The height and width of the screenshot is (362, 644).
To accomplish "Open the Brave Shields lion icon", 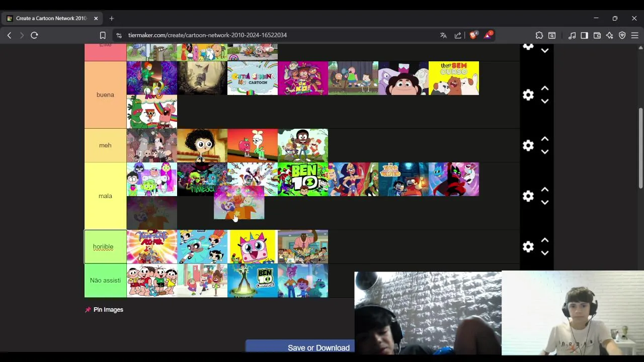I will [x=473, y=35].
